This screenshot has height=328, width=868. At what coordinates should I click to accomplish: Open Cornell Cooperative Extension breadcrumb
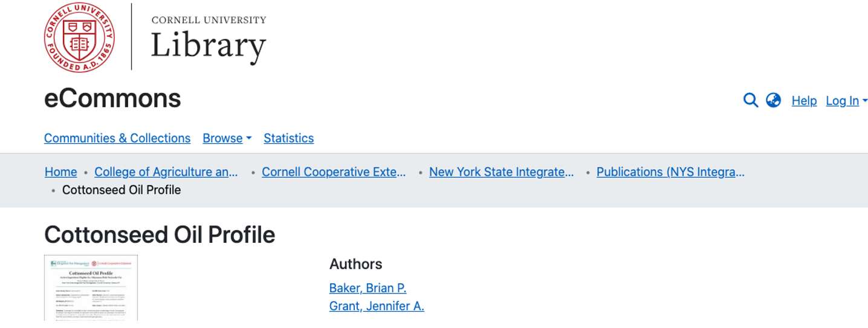[334, 172]
